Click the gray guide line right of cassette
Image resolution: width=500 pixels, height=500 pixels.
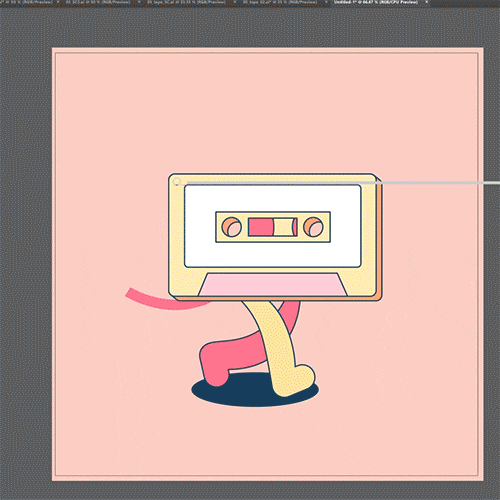[x=440, y=183]
